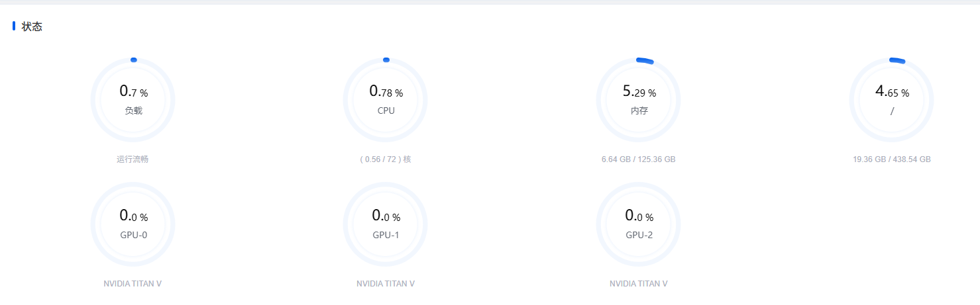Click the "/" disk partition label
The height and width of the screenshot is (305, 980).
pyautogui.click(x=892, y=110)
